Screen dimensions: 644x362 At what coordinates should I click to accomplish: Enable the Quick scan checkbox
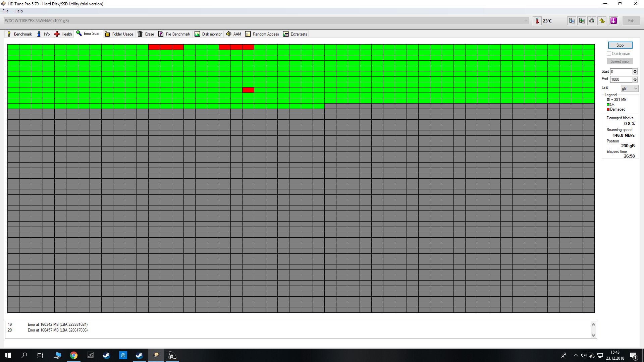tap(609, 54)
